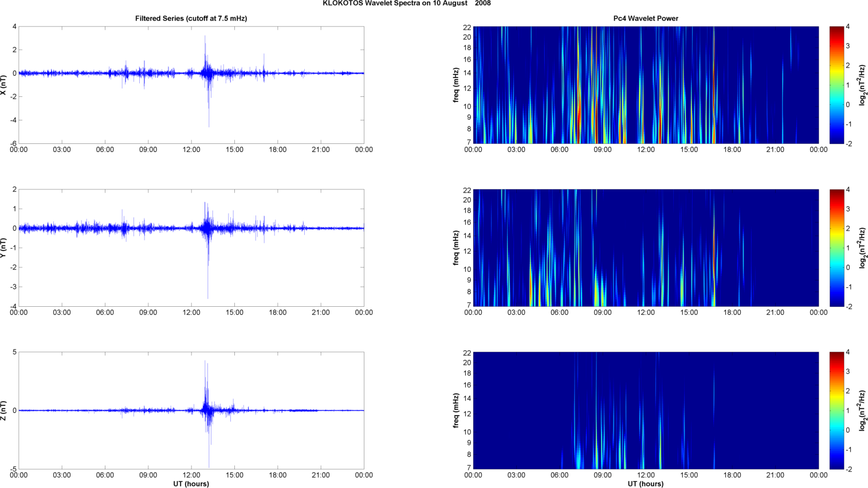Image resolution: width=868 pixels, height=488 pixels.
Task: Click the 'freq (mHz)' label of bottom spectrogram
Action: click(x=456, y=411)
